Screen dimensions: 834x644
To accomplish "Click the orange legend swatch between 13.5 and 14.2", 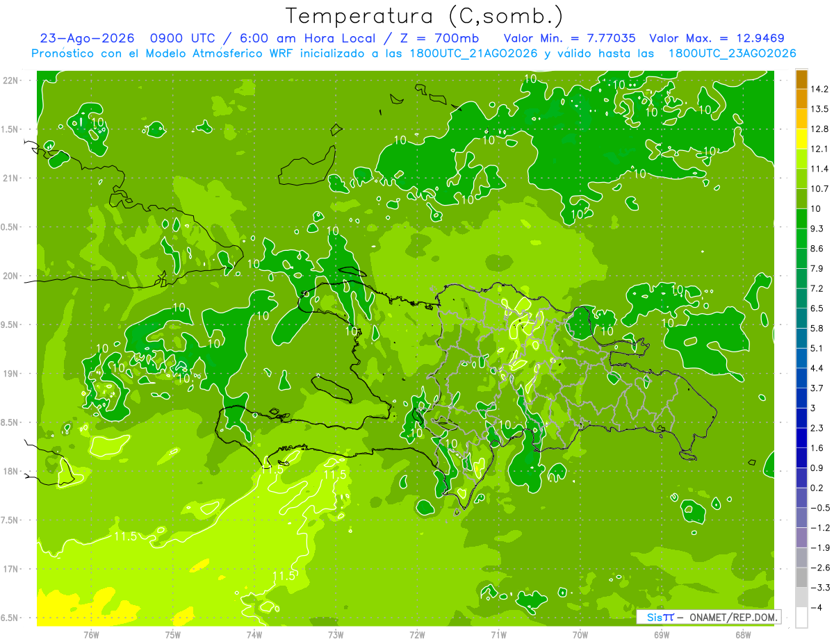I will coord(801,99).
